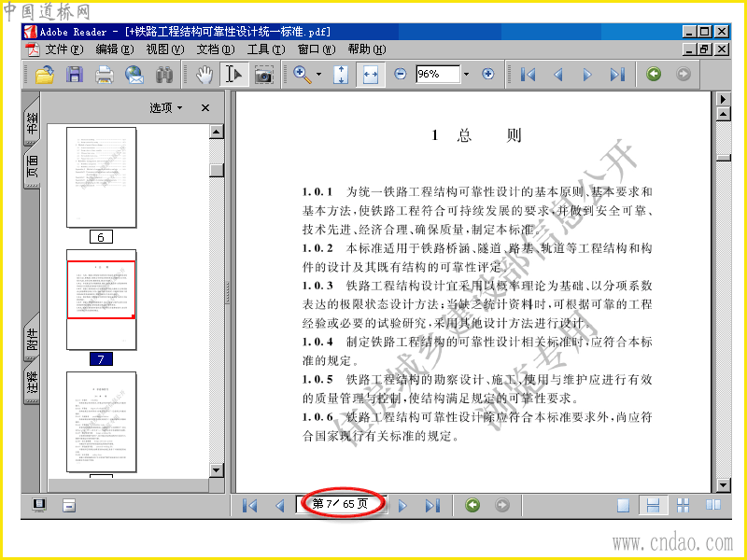Click the Fit Width toolbar icon
Image resolution: width=747 pixels, height=560 pixels.
point(370,75)
